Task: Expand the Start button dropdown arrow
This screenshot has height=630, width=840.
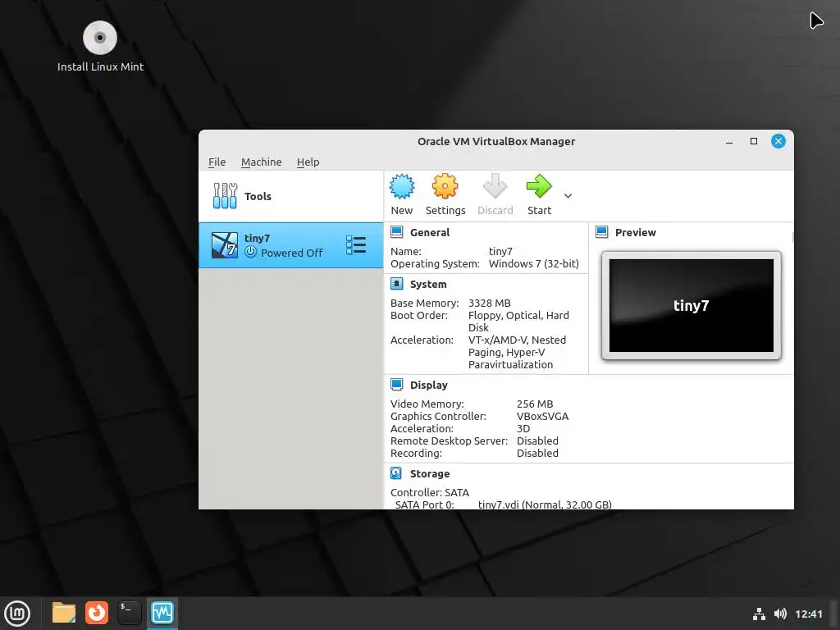Action: [568, 196]
